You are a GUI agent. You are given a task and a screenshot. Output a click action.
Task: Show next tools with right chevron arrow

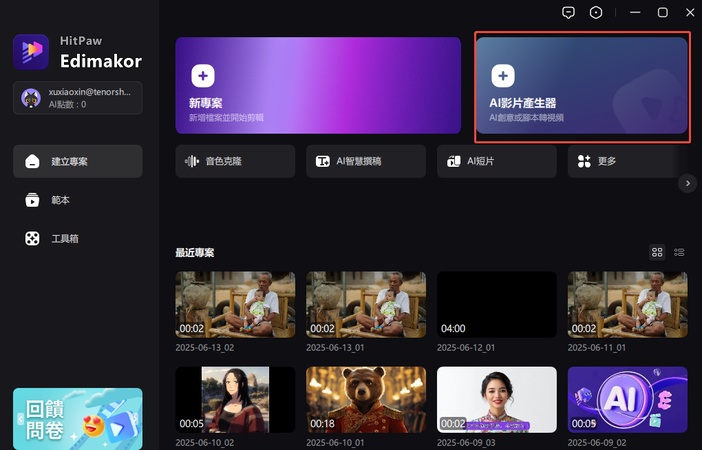[688, 183]
